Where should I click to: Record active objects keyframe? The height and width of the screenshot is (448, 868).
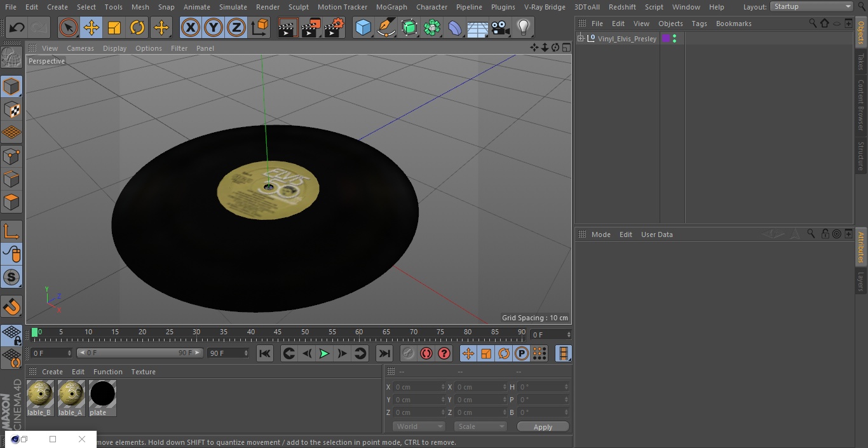tap(409, 353)
